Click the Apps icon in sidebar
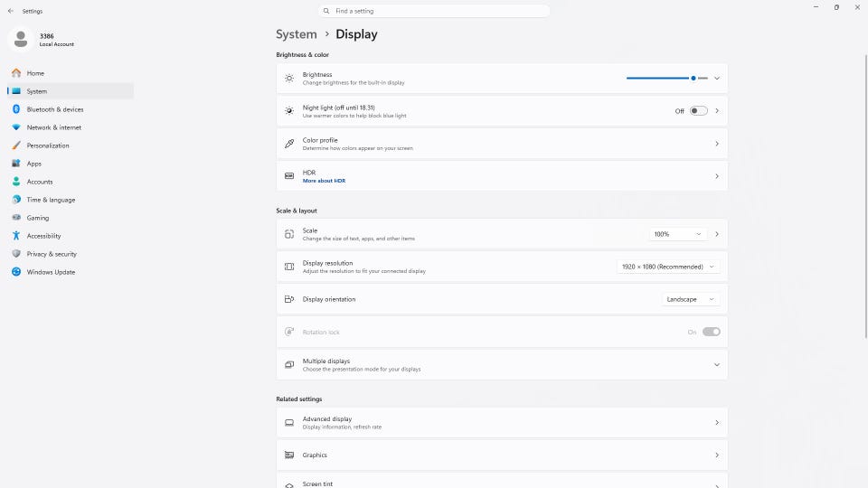Screen dimensions: 868x488 [16, 164]
